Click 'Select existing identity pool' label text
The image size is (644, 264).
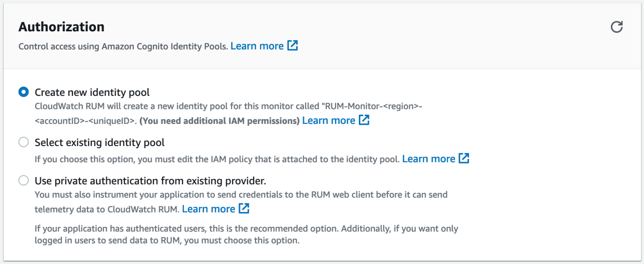point(100,142)
